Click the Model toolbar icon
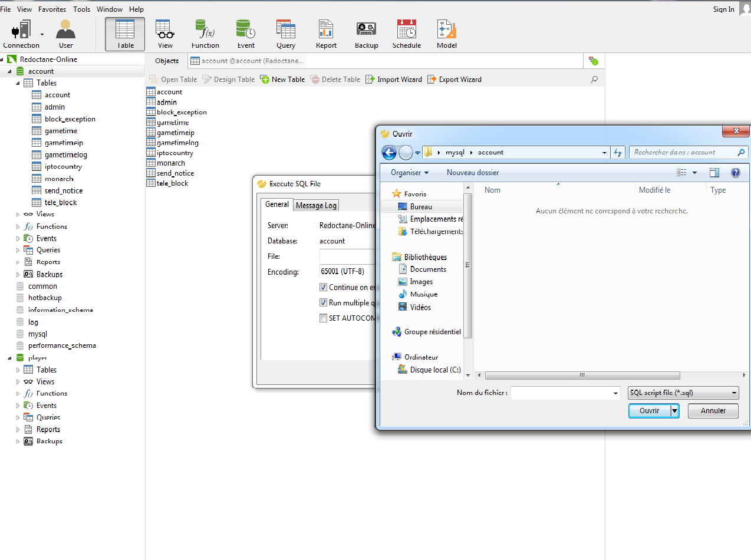Viewport: 751px width, 560px height. click(447, 34)
